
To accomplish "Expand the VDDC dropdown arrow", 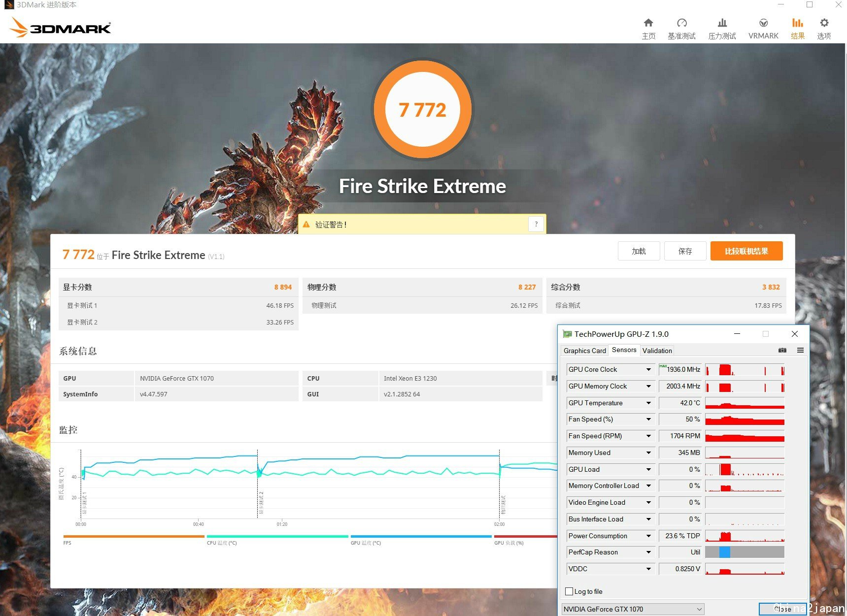I will pos(648,569).
